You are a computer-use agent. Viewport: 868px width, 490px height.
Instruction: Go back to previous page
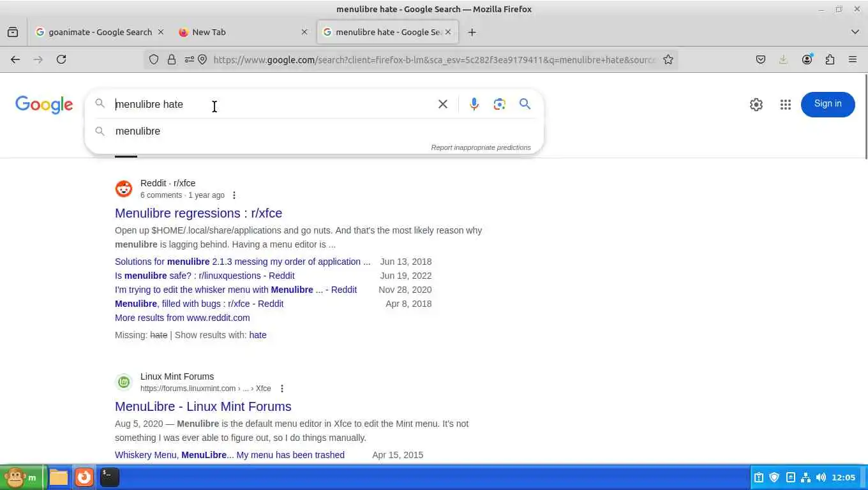[x=15, y=59]
